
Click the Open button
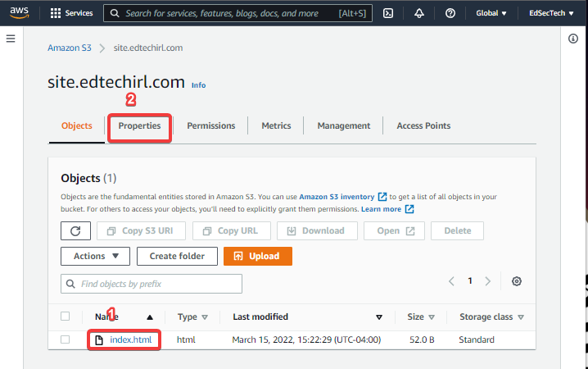click(x=394, y=230)
